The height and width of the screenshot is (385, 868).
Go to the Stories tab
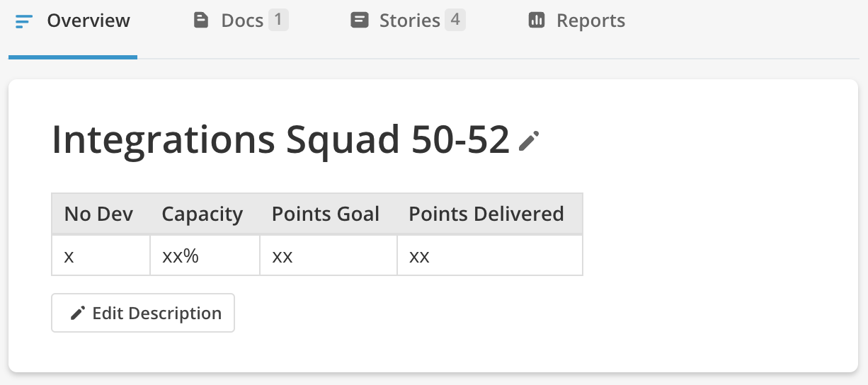coord(409,21)
